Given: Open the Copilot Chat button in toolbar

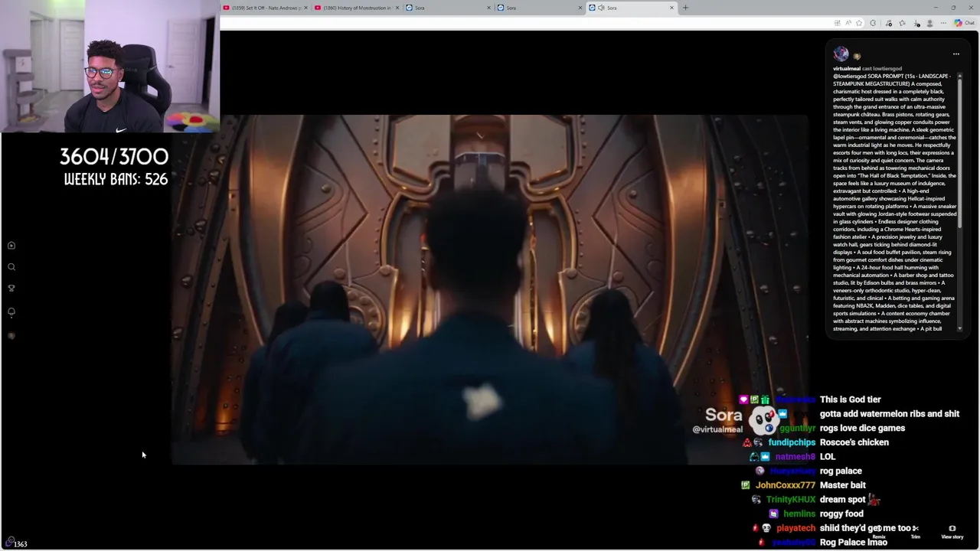Looking at the screenshot, I should click(x=964, y=23).
